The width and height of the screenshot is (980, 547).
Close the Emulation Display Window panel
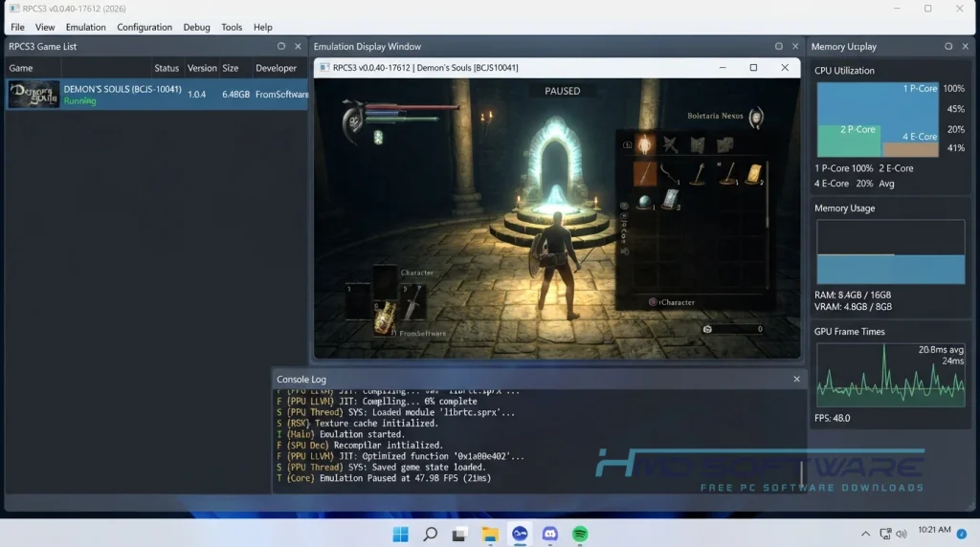click(x=795, y=46)
